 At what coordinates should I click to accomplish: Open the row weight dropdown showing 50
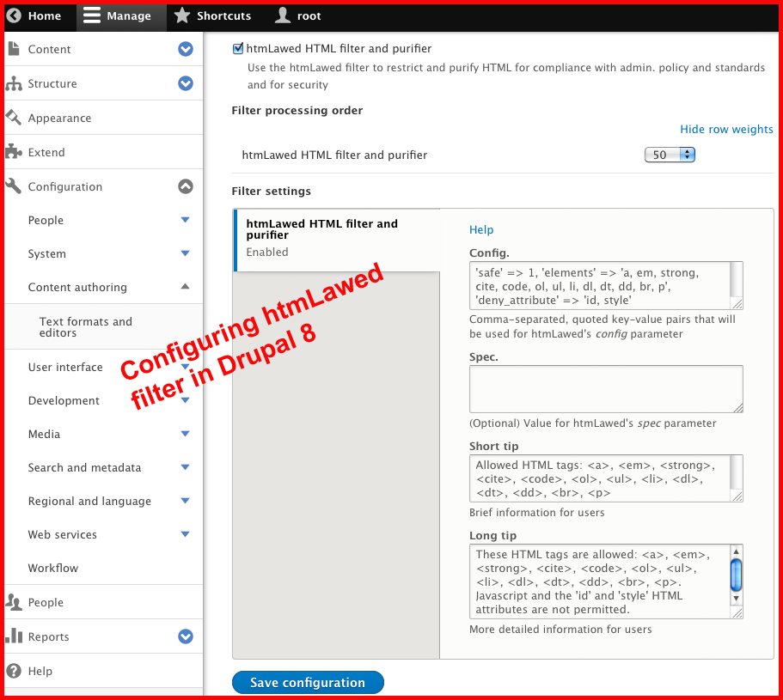tap(670, 155)
